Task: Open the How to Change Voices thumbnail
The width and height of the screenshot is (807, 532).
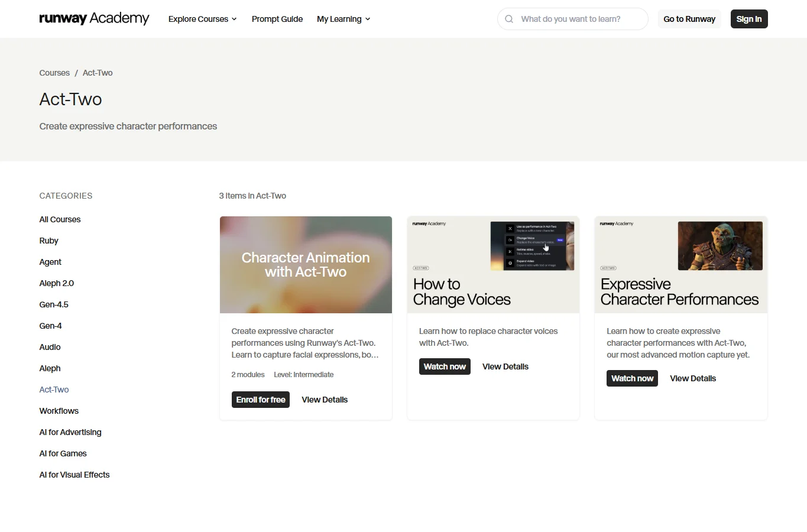Action: click(493, 265)
